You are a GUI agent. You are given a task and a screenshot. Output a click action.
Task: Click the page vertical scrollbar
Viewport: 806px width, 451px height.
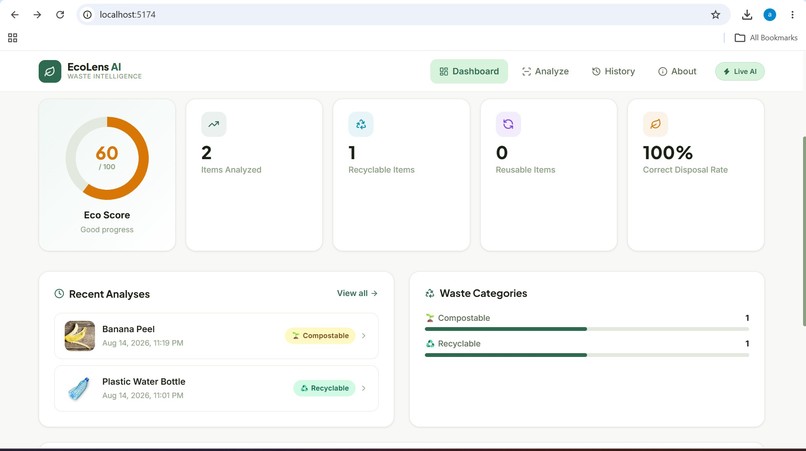pyautogui.click(x=803, y=231)
